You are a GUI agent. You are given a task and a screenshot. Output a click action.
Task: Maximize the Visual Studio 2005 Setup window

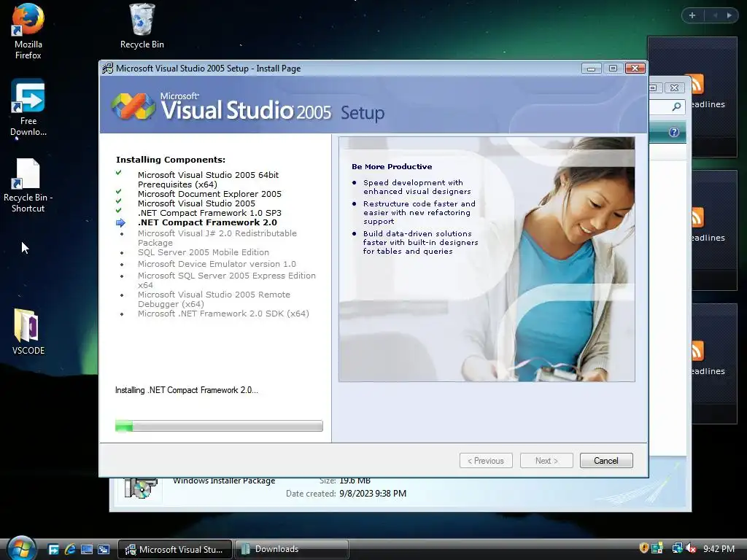pos(613,69)
